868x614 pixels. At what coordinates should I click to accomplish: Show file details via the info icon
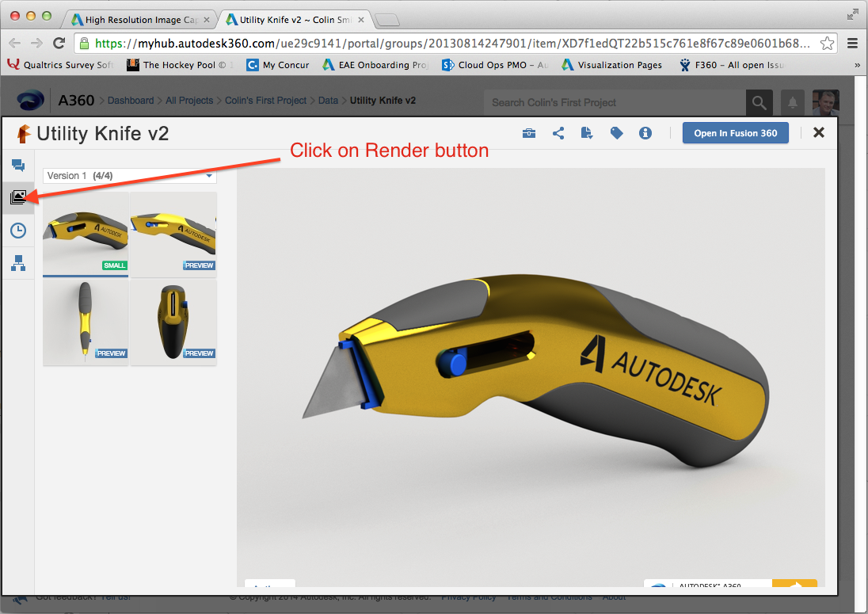coord(645,133)
